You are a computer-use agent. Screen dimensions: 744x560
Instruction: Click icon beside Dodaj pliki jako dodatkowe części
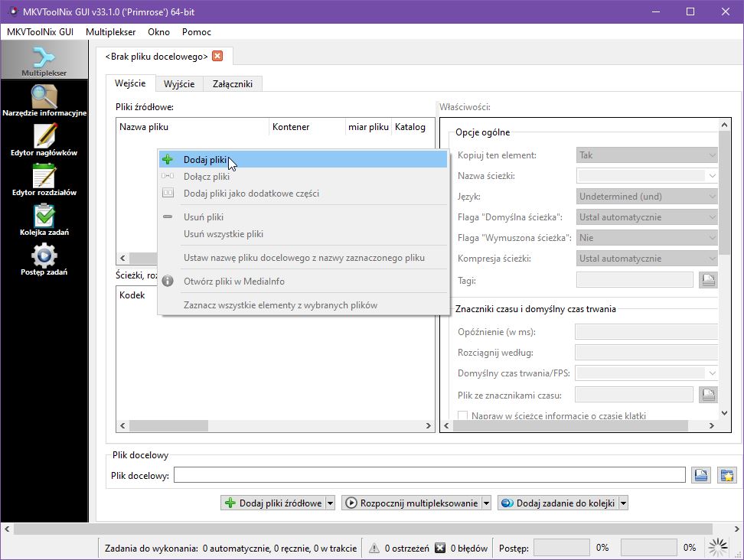[x=168, y=193]
